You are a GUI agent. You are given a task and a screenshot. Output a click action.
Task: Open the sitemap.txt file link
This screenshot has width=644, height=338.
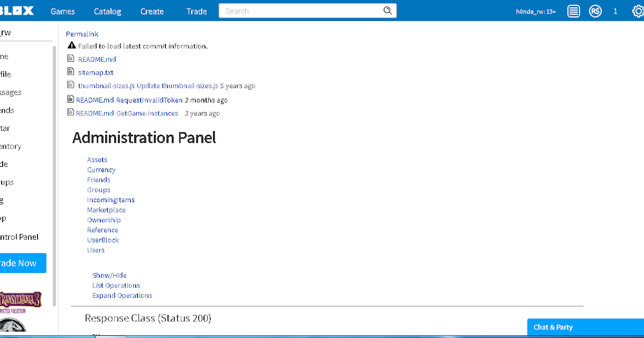96,72
